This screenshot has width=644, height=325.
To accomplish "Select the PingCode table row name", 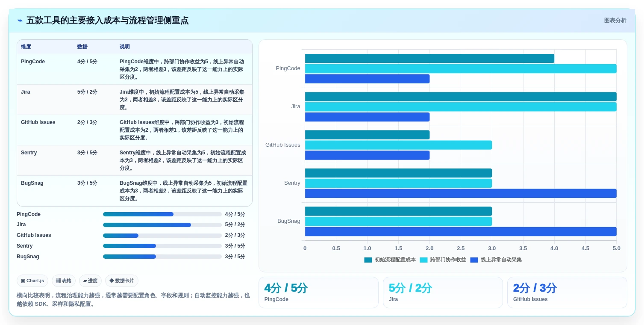I will [33, 62].
